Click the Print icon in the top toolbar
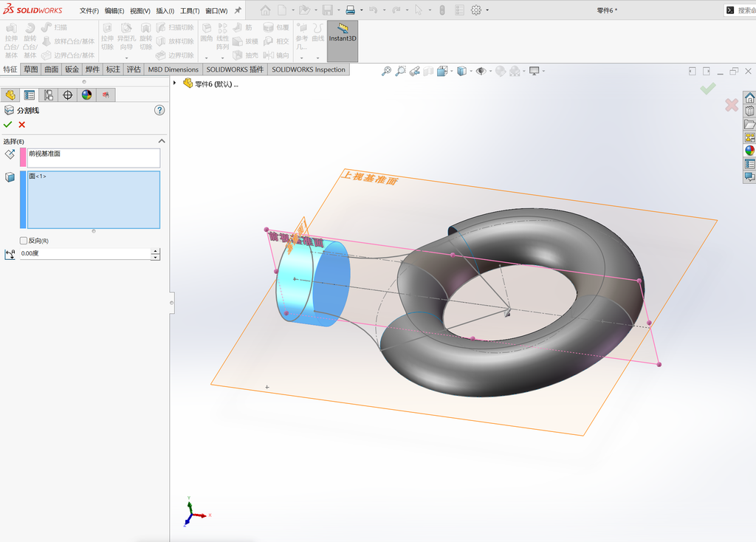Image resolution: width=756 pixels, height=542 pixels. click(351, 10)
